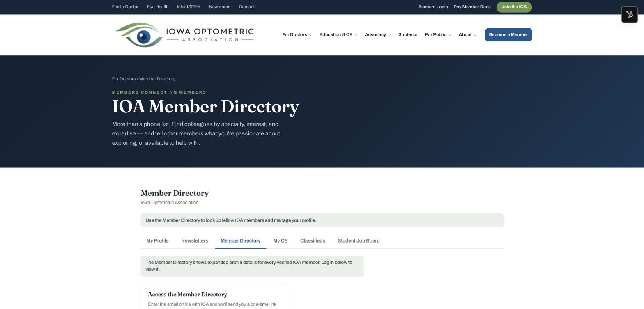
Task: Open the Newsroom link
Action: [x=219, y=7]
